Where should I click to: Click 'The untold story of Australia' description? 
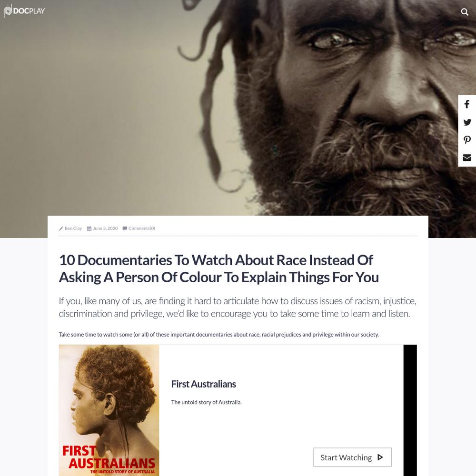(207, 402)
